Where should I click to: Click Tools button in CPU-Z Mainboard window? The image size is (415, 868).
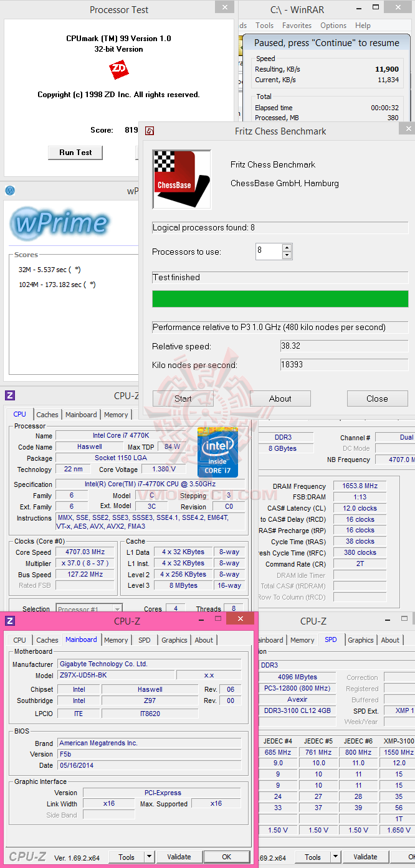pyautogui.click(x=126, y=857)
